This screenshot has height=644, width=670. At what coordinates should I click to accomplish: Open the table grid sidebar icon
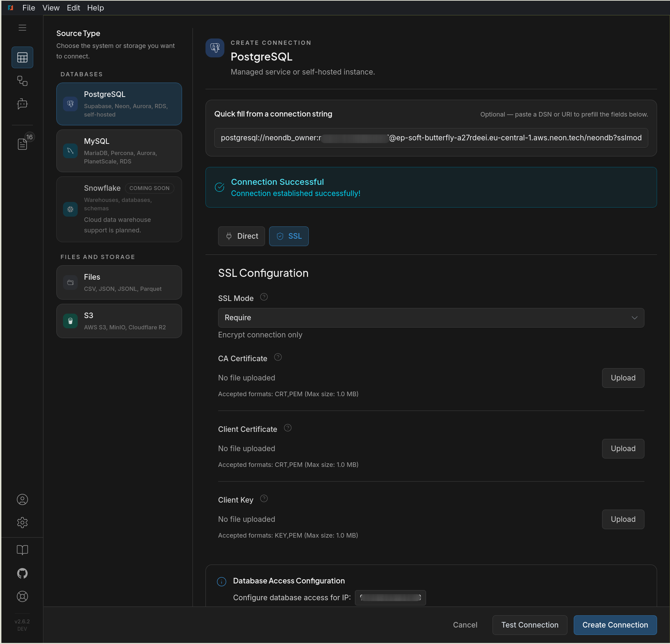(22, 57)
